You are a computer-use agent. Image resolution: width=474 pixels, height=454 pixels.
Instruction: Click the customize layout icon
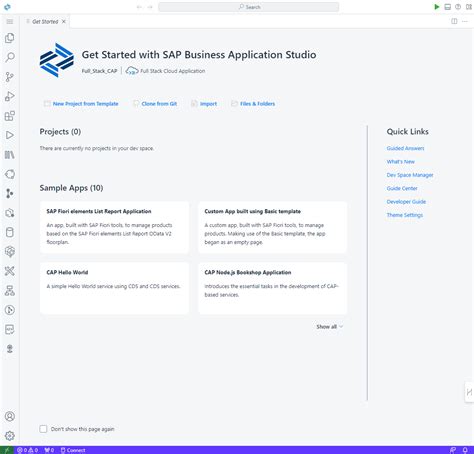pos(468,7)
